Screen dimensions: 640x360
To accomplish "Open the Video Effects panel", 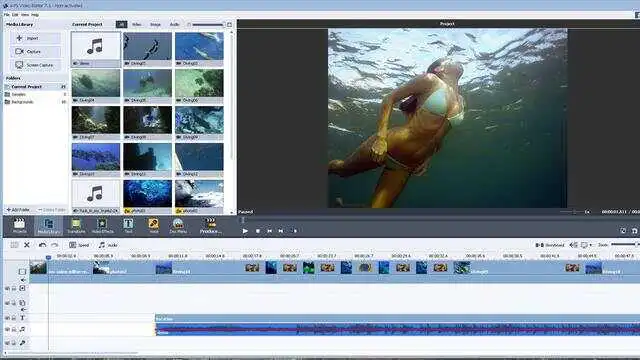I will pos(102,226).
